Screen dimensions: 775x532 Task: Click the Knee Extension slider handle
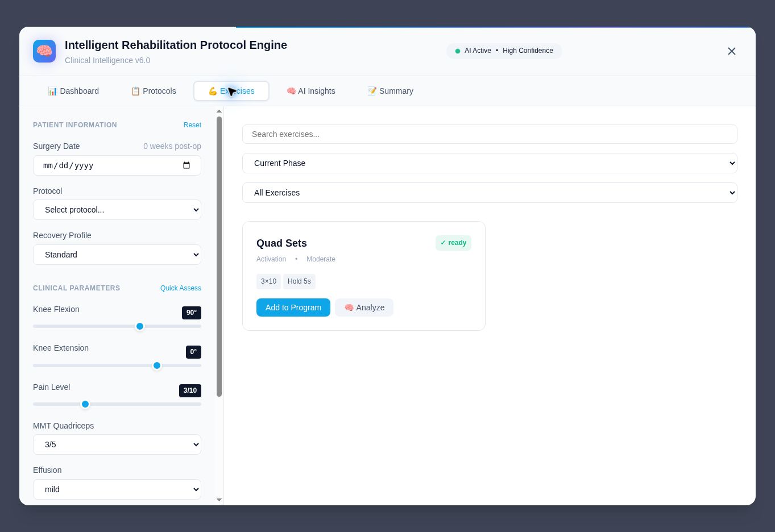coord(157,365)
